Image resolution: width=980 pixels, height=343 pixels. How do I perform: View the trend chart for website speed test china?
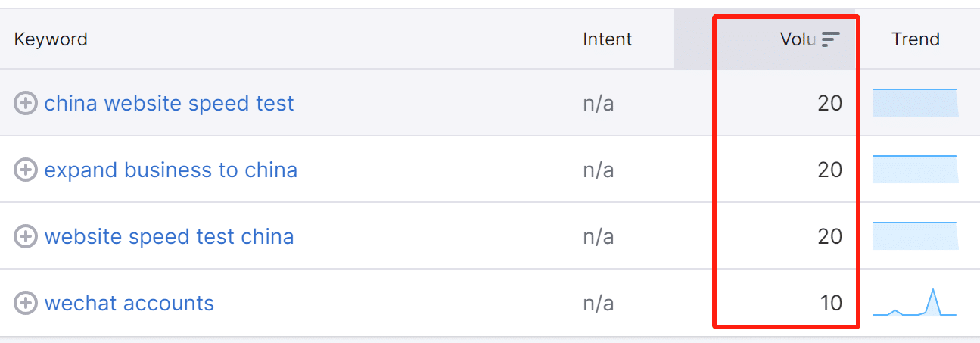915,236
